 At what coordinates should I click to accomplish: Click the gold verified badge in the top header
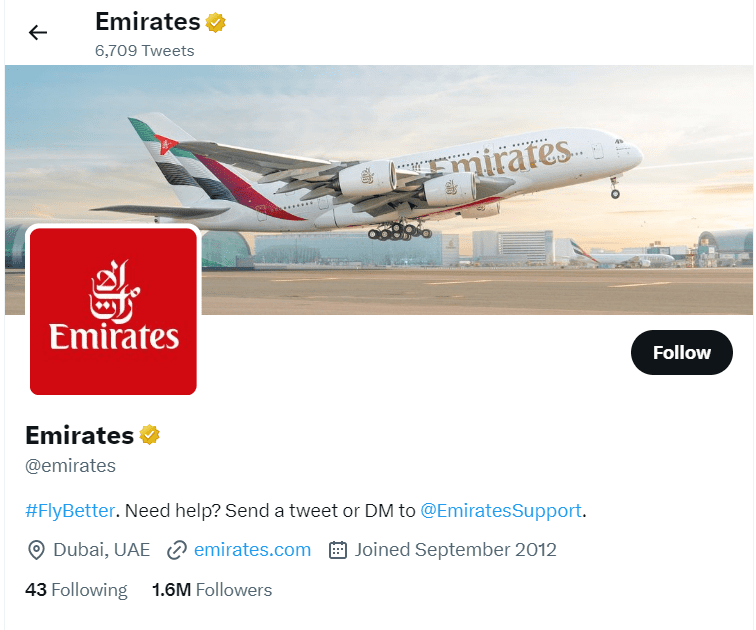(x=215, y=22)
